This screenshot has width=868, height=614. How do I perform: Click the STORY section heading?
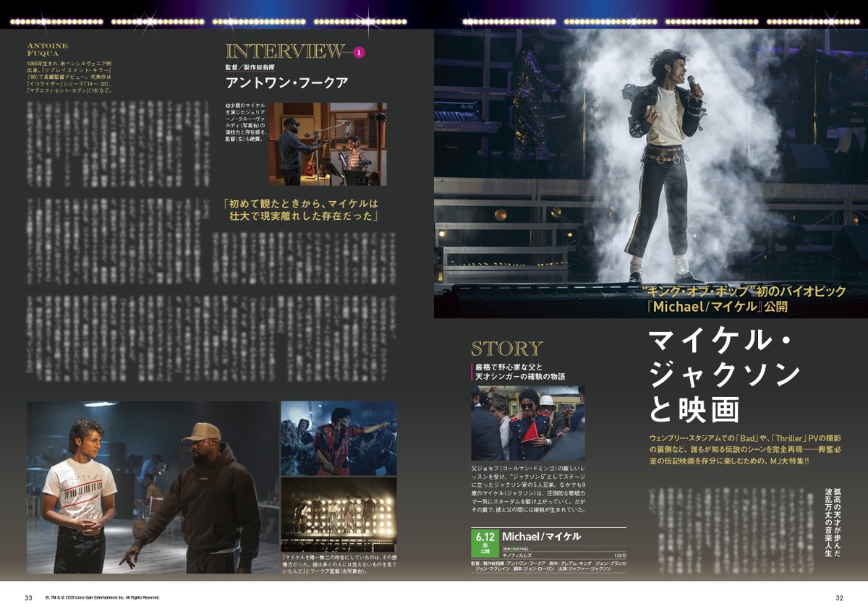[x=506, y=349]
